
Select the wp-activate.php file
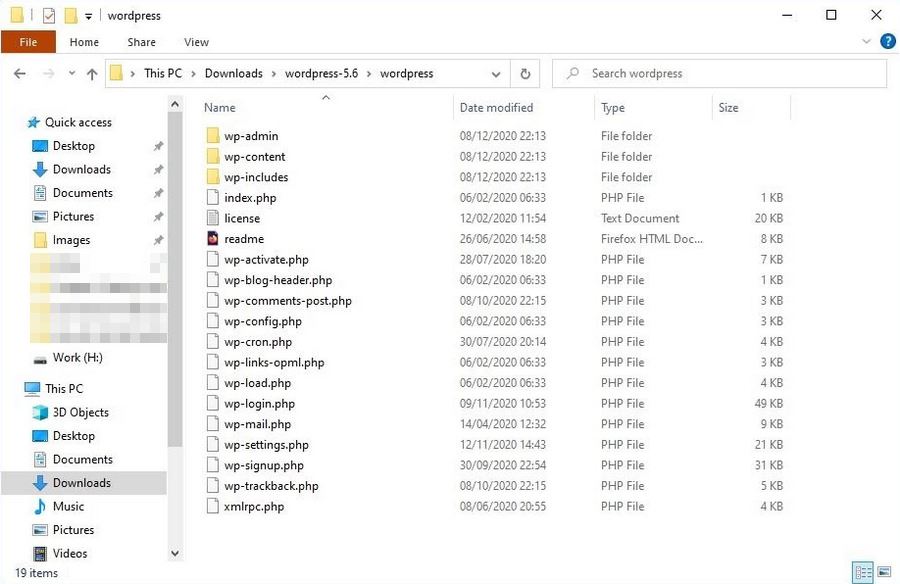[x=266, y=260]
